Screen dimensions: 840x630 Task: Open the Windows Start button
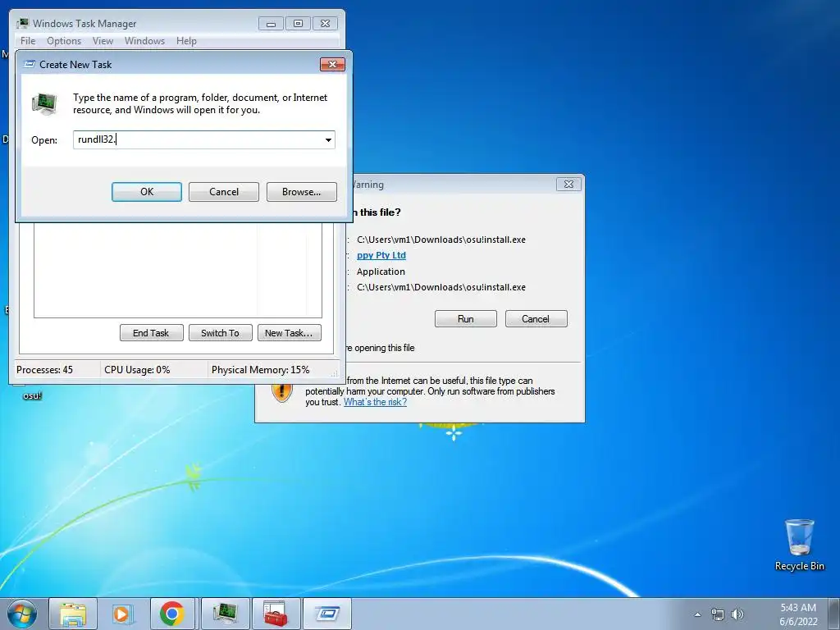tap(22, 614)
